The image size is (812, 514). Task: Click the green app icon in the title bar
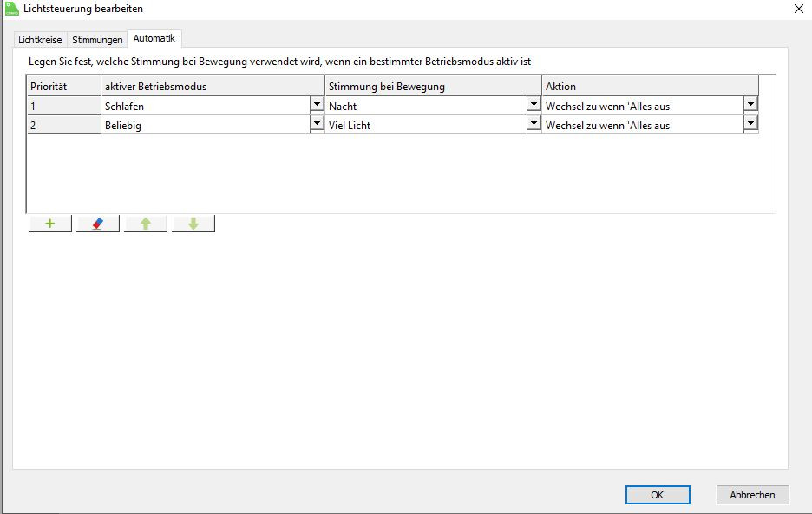tap(11, 9)
